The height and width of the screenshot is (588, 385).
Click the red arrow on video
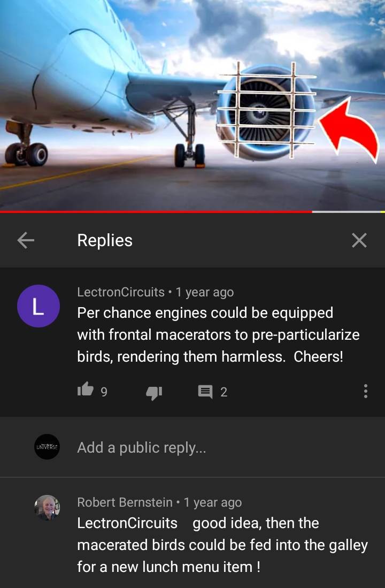click(x=349, y=129)
